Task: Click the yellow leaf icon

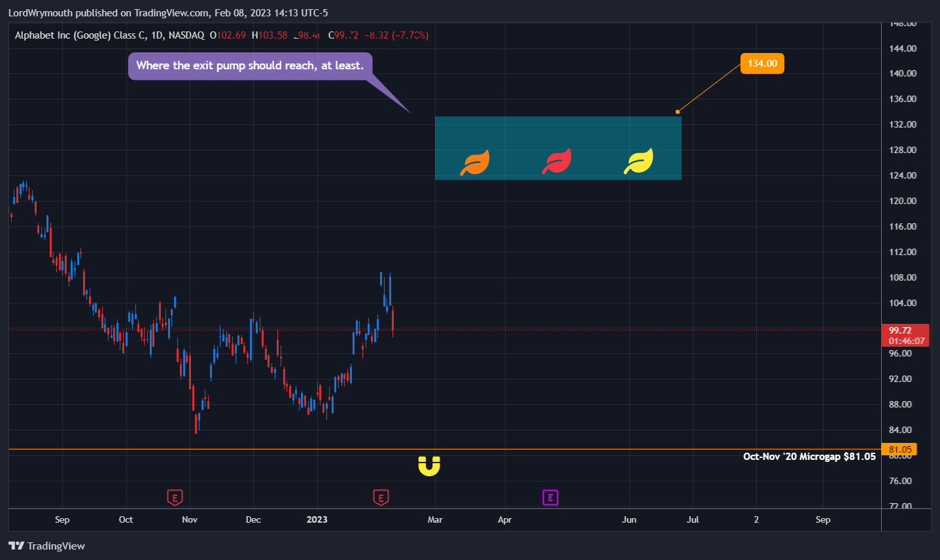Action: click(x=638, y=161)
